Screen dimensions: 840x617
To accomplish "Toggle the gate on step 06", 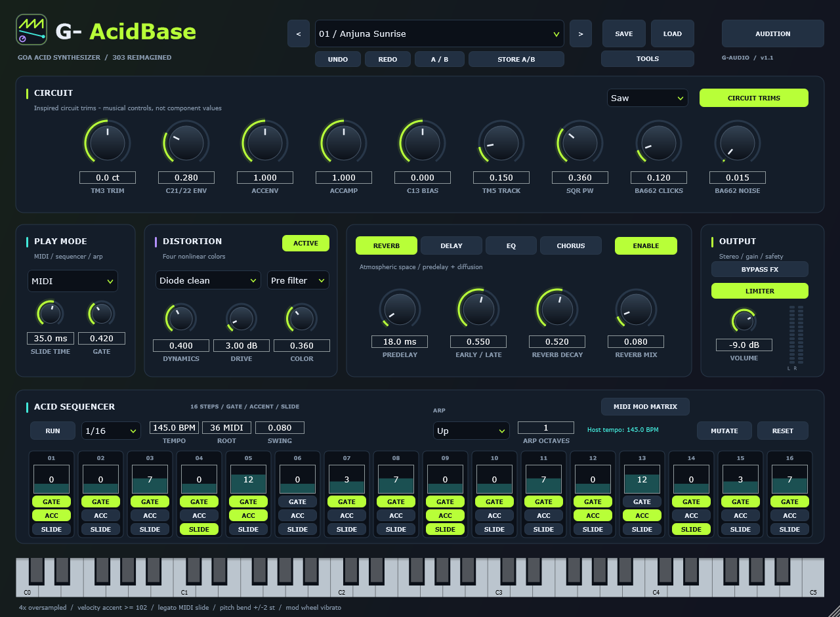I will point(298,501).
